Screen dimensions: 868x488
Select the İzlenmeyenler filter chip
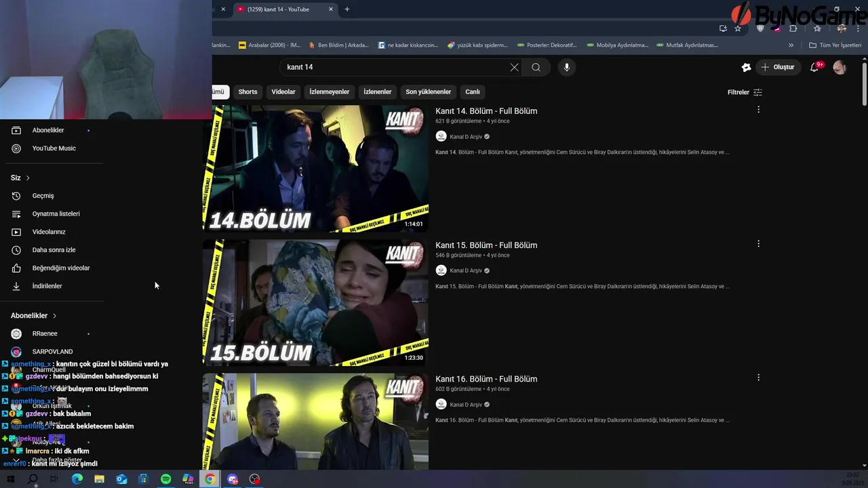330,92
